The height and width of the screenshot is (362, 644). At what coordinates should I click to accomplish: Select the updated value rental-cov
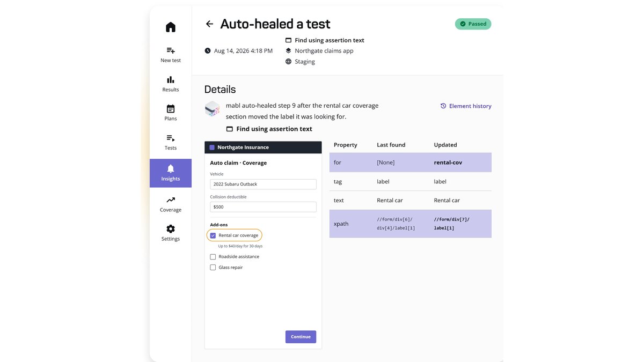click(448, 162)
